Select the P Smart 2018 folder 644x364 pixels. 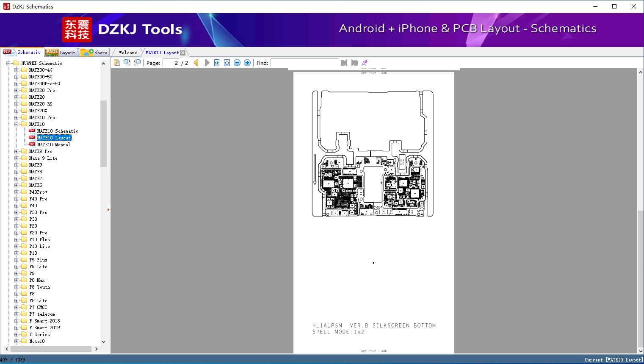click(44, 321)
